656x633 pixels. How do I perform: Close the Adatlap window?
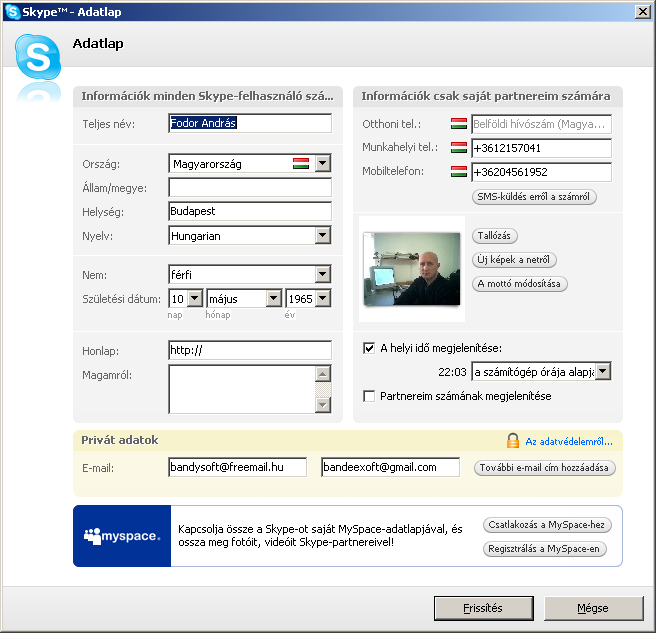pos(643,12)
